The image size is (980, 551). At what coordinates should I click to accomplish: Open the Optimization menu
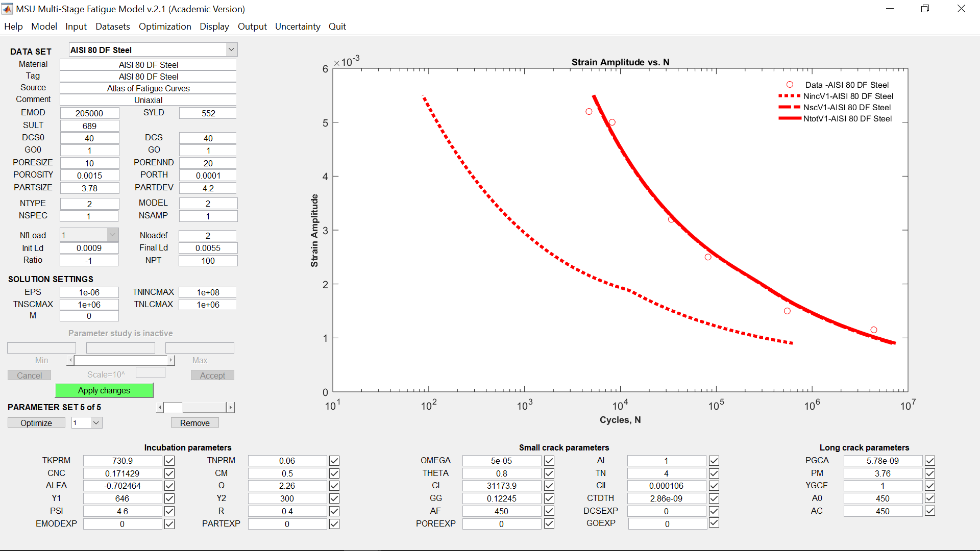point(164,27)
